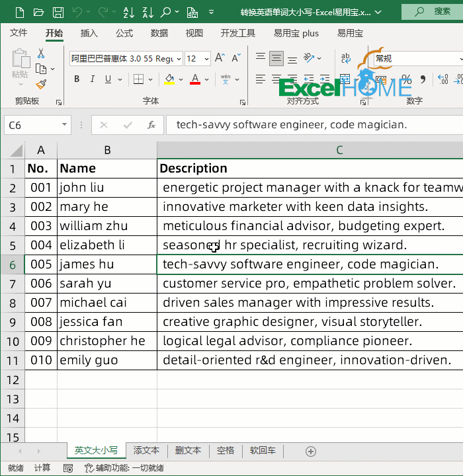Click the Save icon in the quick access toolbar

point(58,12)
